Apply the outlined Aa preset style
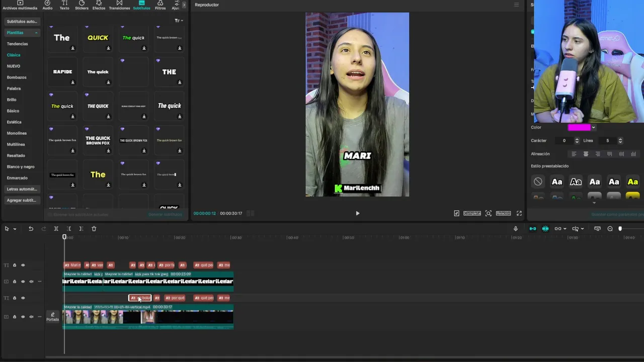 (576, 182)
